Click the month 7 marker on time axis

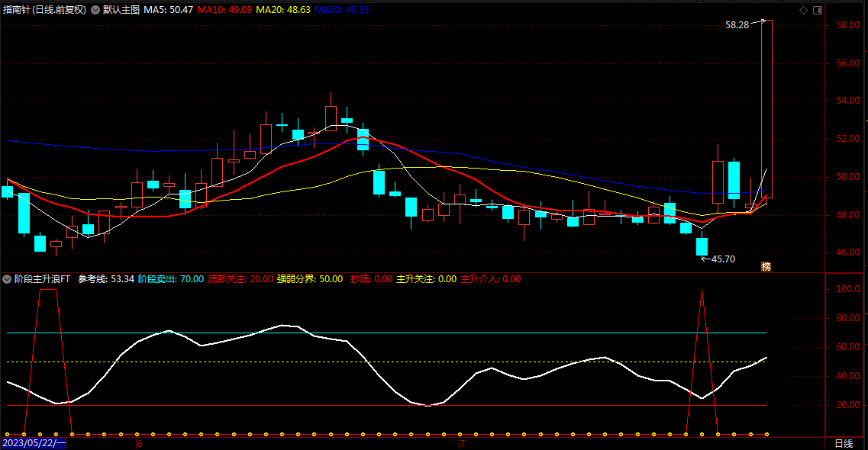(x=462, y=444)
